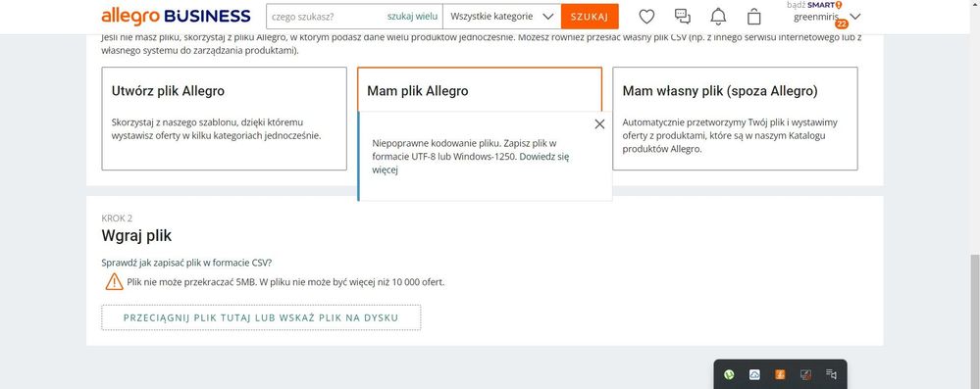Open the white cloud tray icon
This screenshot has height=389, width=980.
coord(754,374)
